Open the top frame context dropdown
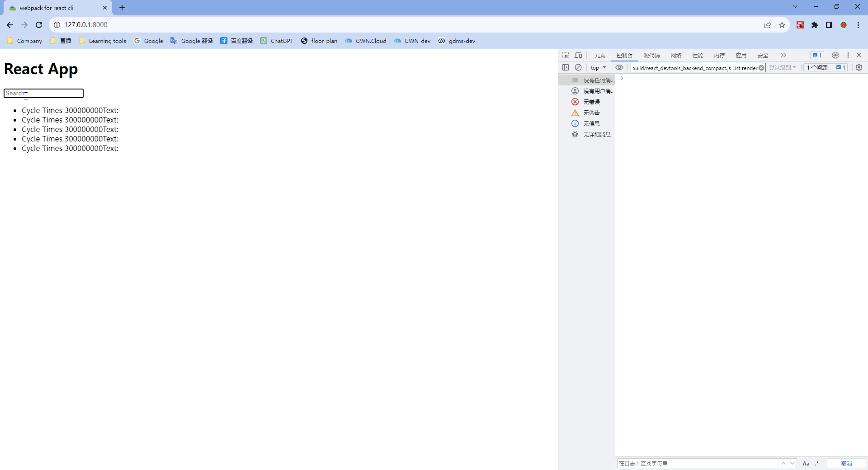Image resolution: width=868 pixels, height=470 pixels. click(598, 67)
